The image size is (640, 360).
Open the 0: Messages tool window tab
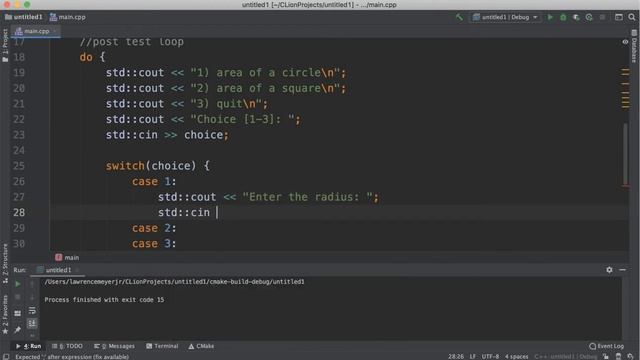tap(114, 346)
